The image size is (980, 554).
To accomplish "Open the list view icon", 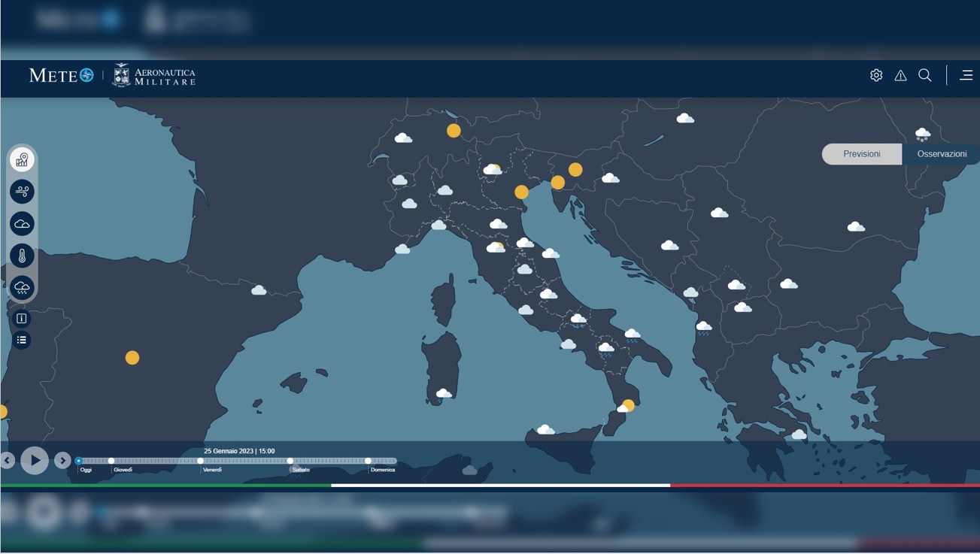I will (x=22, y=341).
